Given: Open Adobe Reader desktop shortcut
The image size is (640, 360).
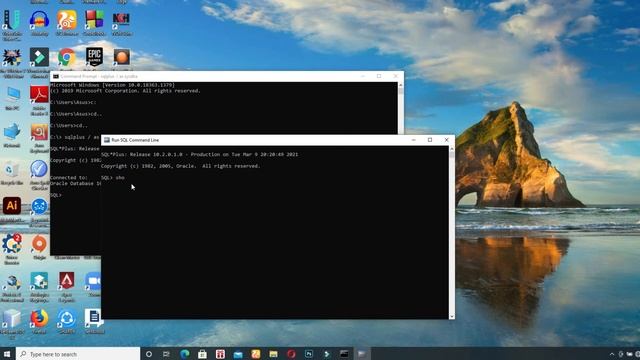Looking at the screenshot, I should (39, 95).
